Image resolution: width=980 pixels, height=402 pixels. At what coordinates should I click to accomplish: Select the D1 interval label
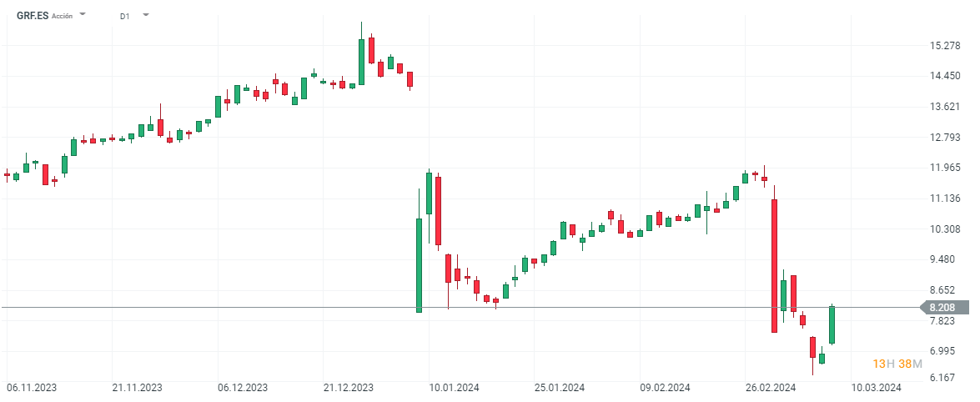pyautogui.click(x=124, y=16)
